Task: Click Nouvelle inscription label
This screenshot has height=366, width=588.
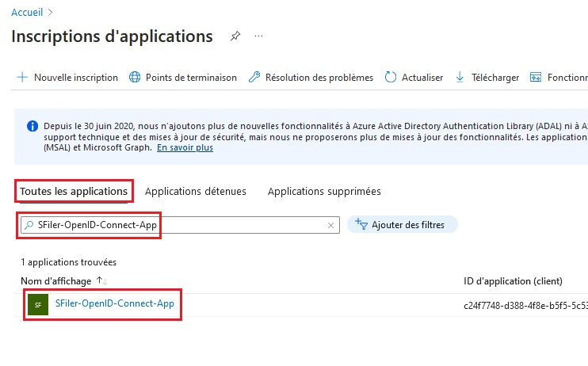Action: tap(76, 78)
